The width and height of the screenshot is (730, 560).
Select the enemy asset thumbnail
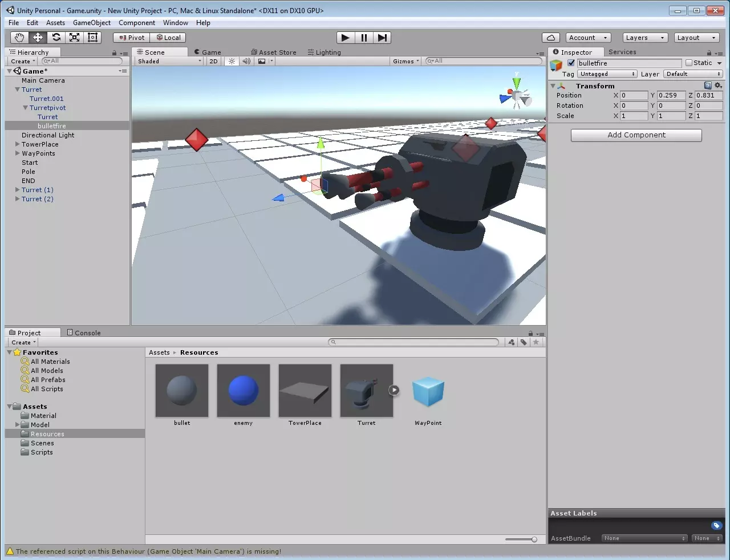(244, 391)
